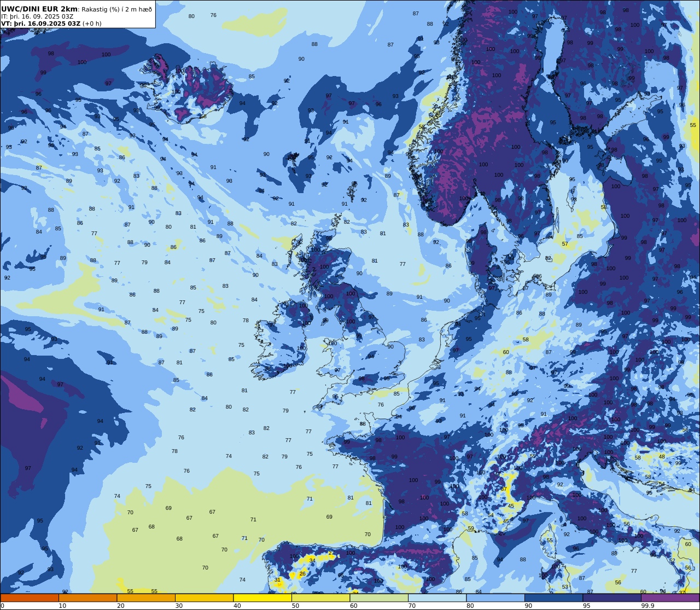The image size is (700, 610).
Task: Click the dark blue 90–95 legend segment
Action: point(553,597)
